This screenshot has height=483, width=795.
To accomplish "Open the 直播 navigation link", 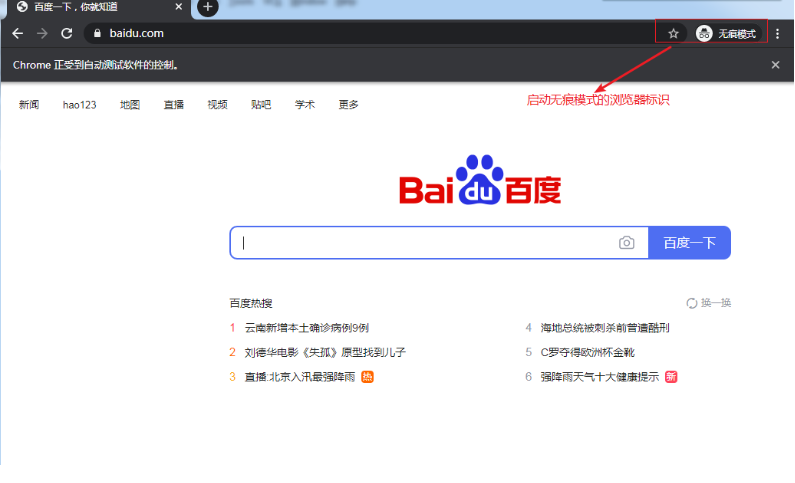I will pos(173,105).
